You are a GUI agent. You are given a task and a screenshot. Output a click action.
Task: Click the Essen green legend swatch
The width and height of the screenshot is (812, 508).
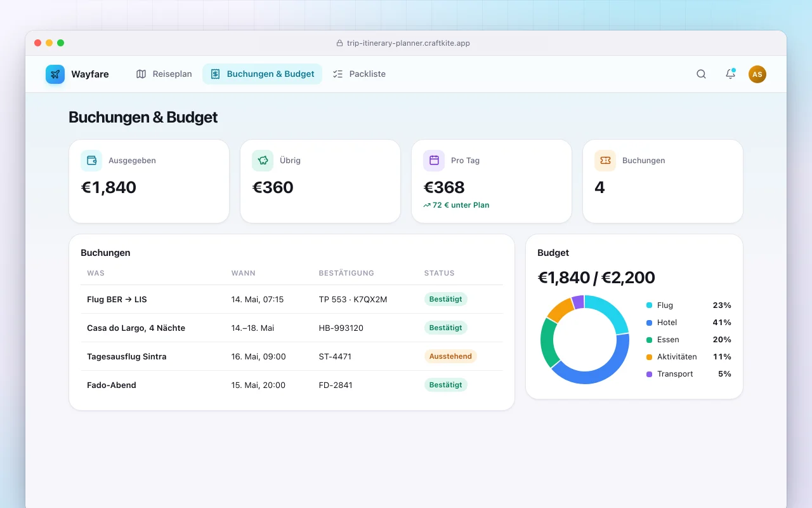649,340
